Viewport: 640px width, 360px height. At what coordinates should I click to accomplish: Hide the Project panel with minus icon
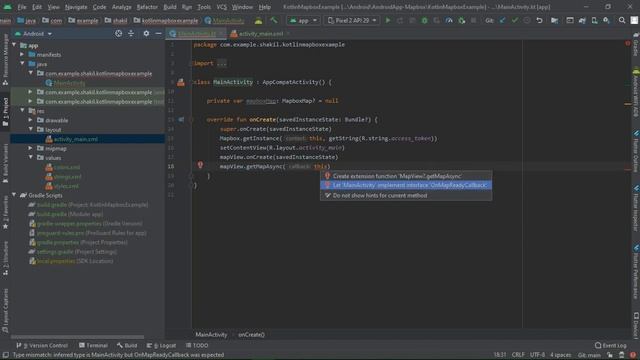tap(158, 33)
